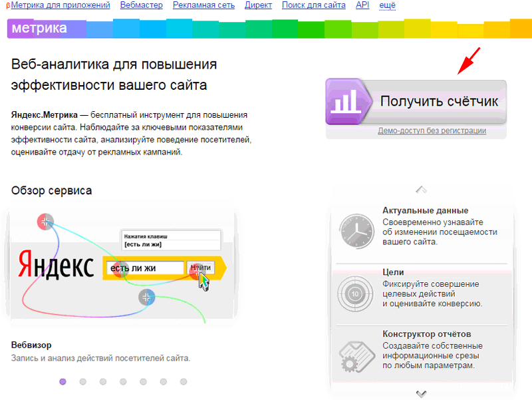The image size is (532, 400).
Task: Open the ещё menu in top navigation
Action: [x=388, y=5]
